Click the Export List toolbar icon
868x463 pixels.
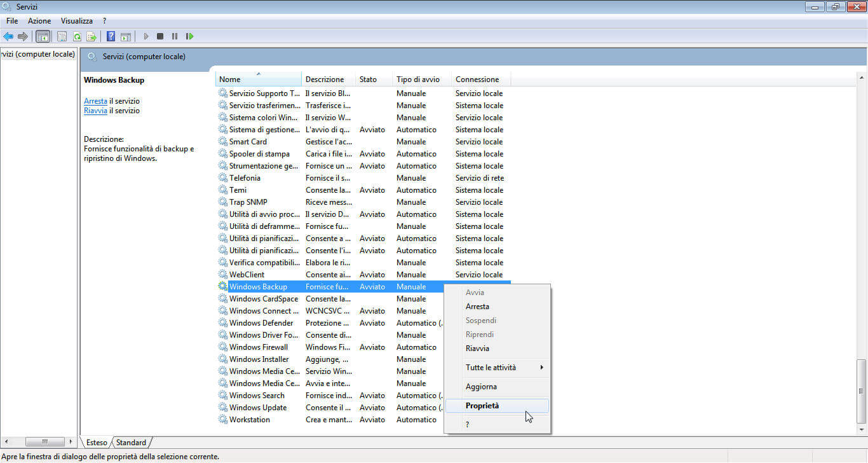[x=92, y=36]
